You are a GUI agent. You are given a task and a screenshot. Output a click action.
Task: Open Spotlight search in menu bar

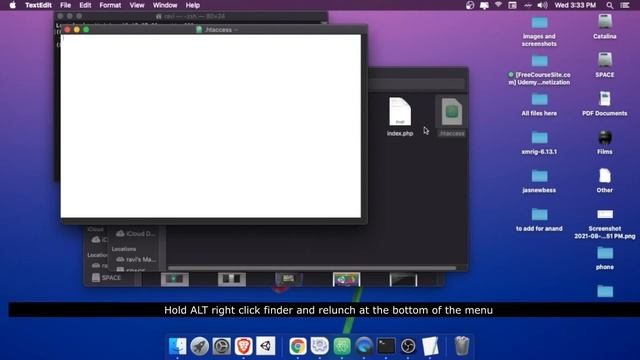[610, 5]
